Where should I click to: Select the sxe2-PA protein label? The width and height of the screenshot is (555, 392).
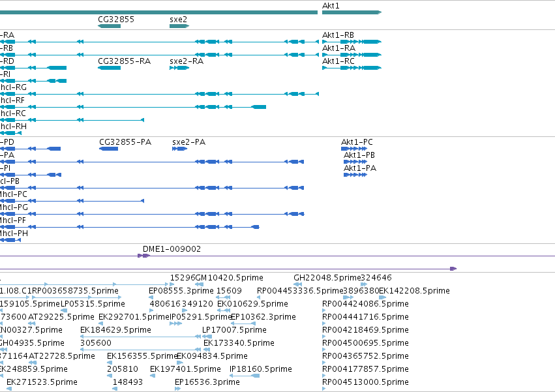tap(188, 142)
